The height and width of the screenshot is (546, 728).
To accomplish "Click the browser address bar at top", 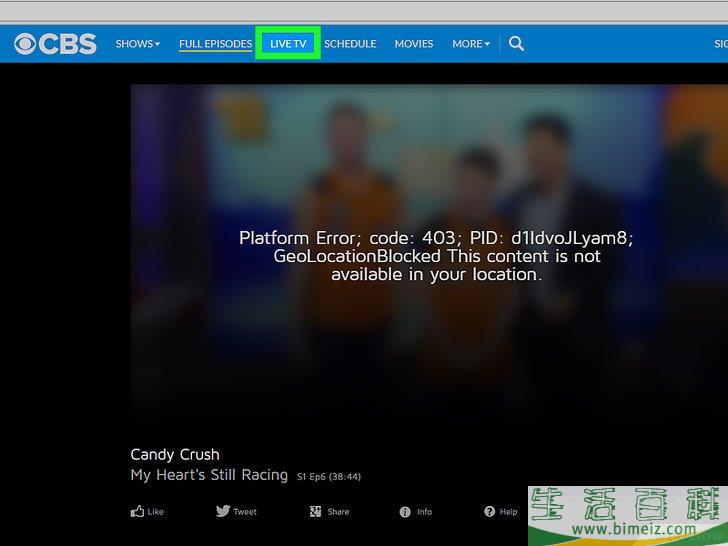I will point(364,12).
